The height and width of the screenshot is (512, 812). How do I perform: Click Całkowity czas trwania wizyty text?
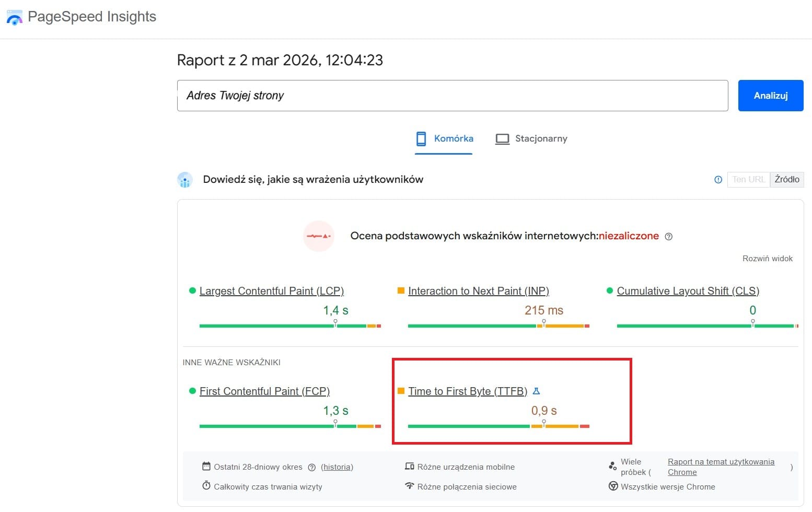pyautogui.click(x=268, y=487)
